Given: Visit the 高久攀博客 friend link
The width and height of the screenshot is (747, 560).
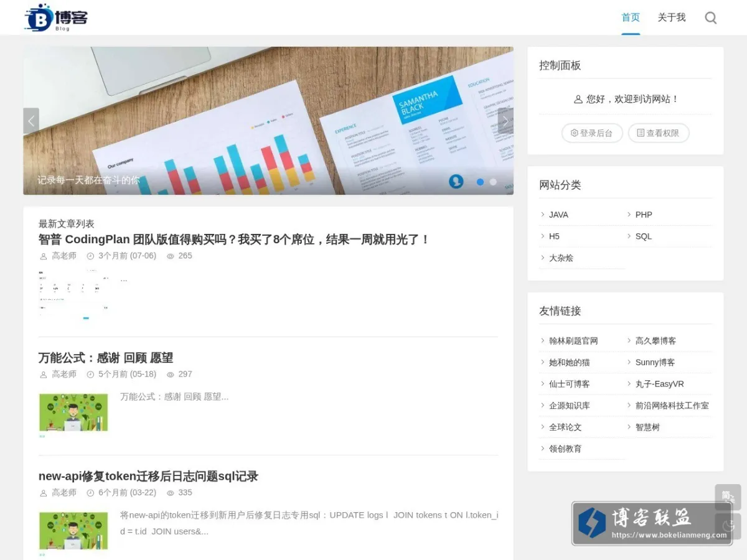Looking at the screenshot, I should 655,341.
